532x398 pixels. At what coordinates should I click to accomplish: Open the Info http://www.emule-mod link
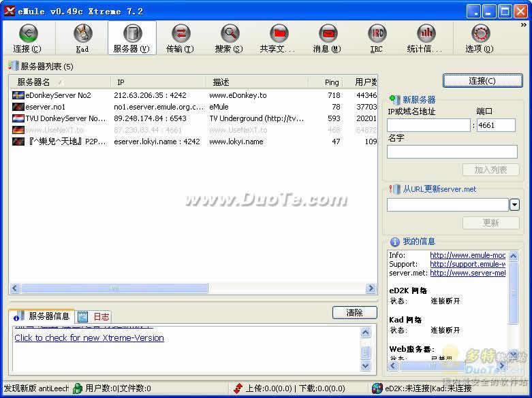tap(467, 255)
